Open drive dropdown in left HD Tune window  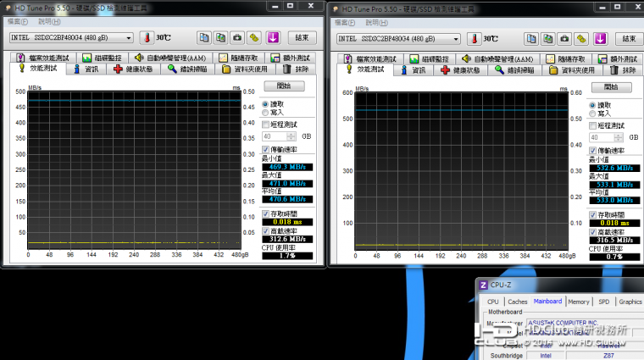tap(129, 38)
